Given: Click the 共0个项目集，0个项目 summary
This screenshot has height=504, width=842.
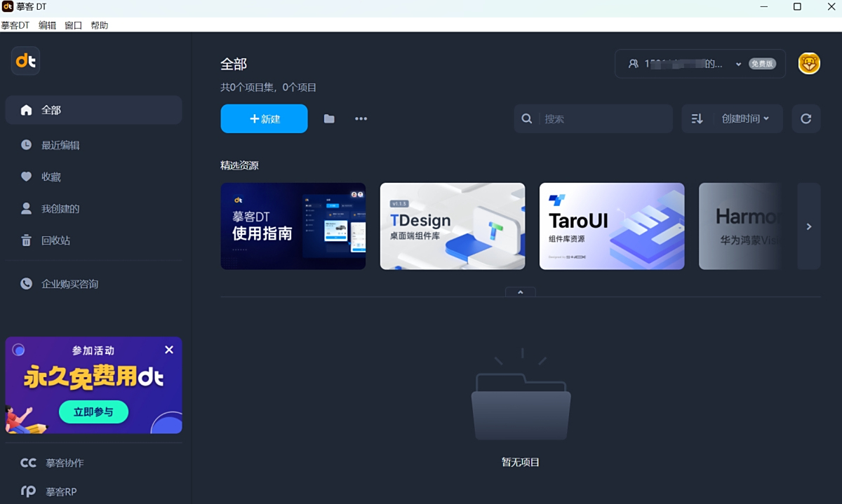Looking at the screenshot, I should 269,88.
